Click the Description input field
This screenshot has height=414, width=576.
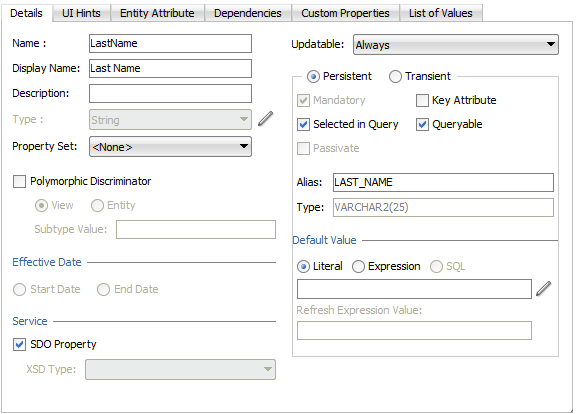170,94
